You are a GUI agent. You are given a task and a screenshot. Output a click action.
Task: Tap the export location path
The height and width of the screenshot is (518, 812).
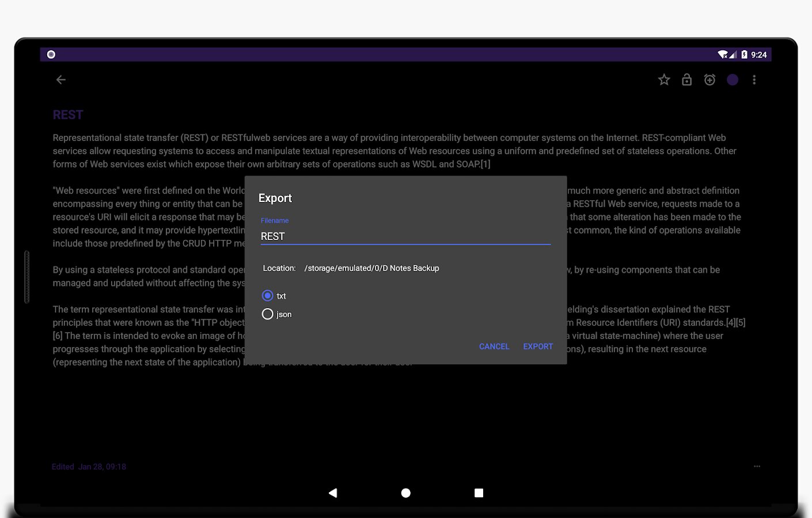(x=371, y=268)
